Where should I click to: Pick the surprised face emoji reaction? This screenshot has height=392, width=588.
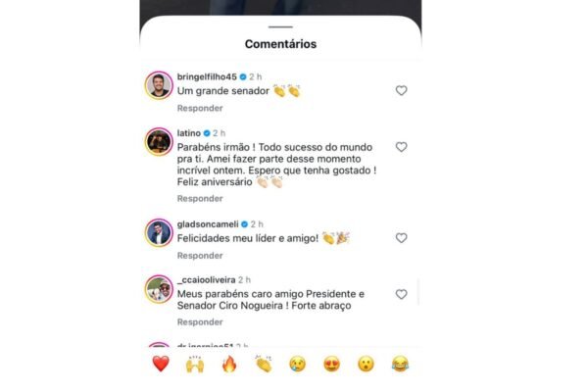point(366,364)
